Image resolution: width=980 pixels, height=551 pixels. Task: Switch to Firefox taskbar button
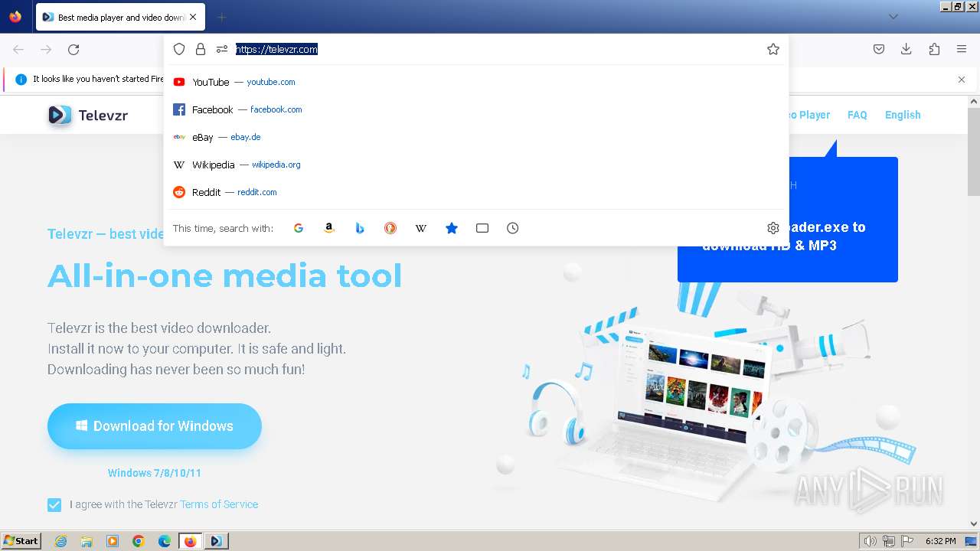coord(191,541)
